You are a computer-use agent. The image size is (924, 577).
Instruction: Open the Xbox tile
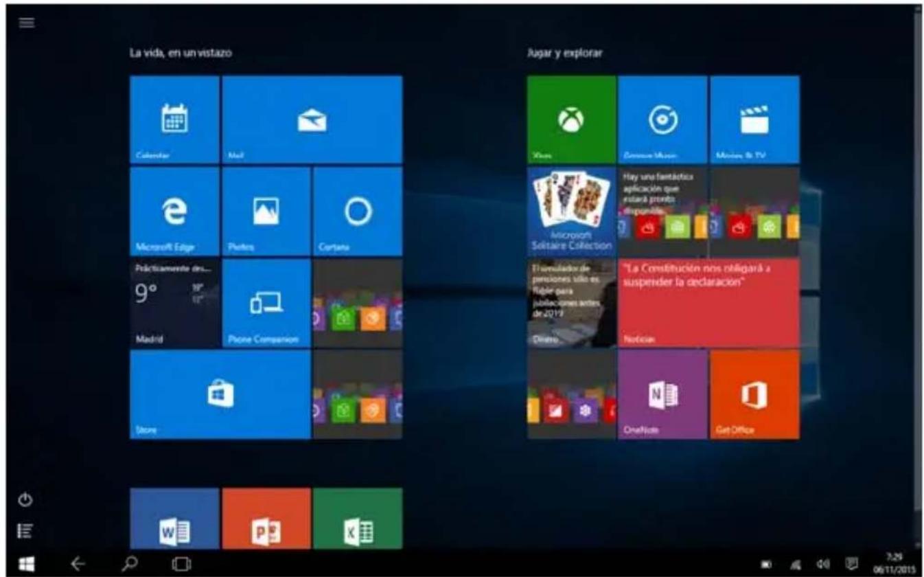click(571, 120)
